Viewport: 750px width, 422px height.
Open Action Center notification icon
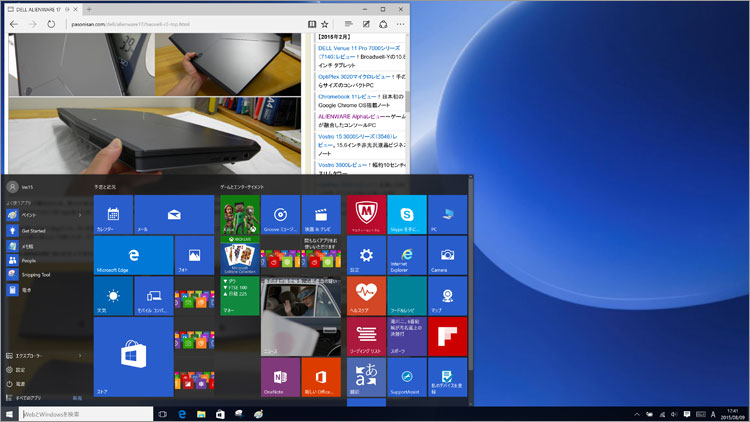point(687,414)
